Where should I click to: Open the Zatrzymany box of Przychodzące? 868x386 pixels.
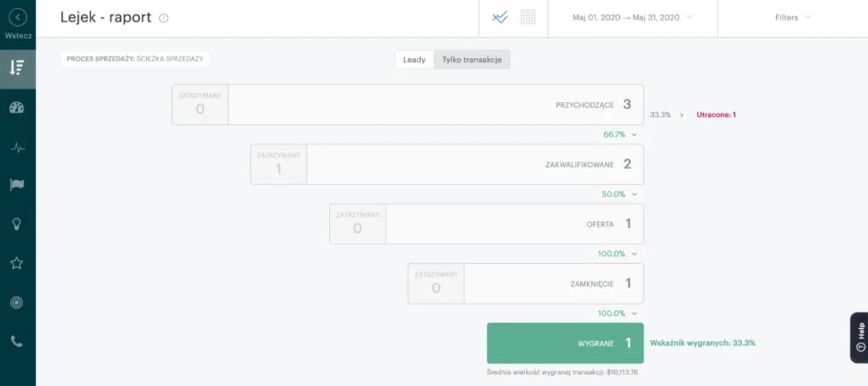(200, 105)
